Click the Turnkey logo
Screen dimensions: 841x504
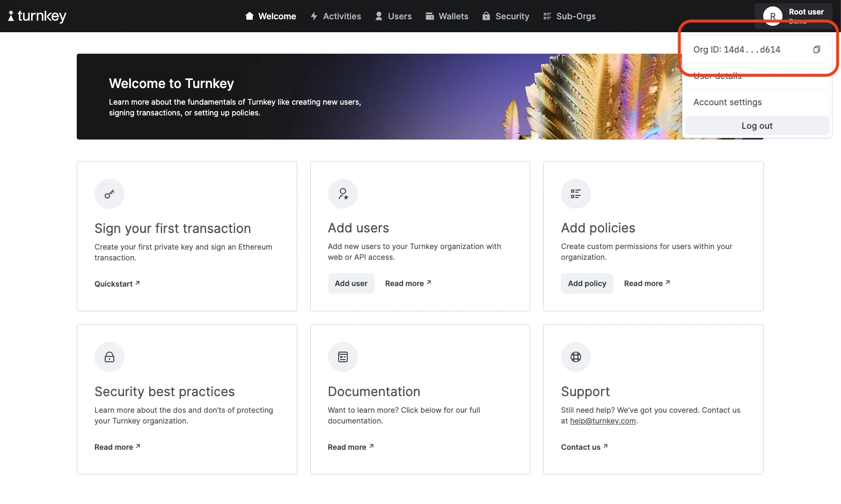(x=36, y=16)
